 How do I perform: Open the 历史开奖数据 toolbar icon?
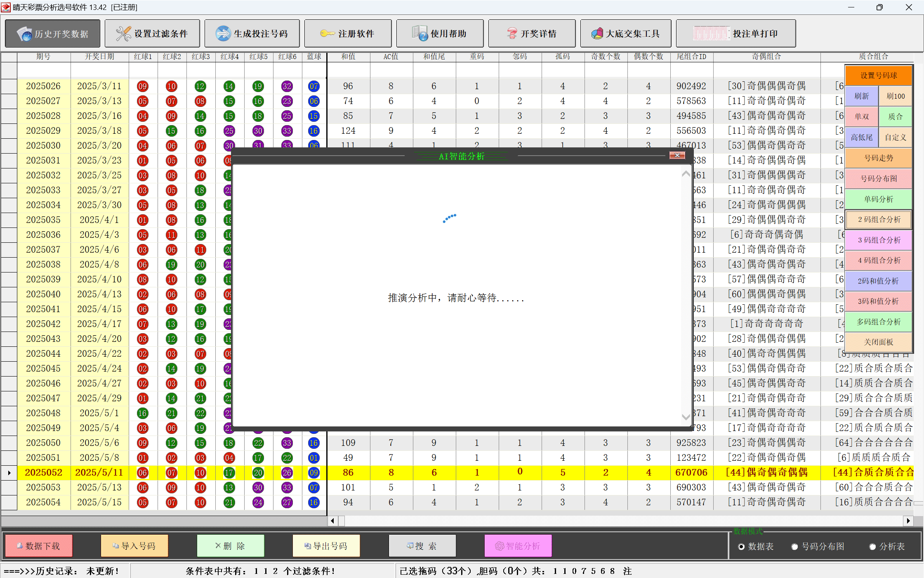point(25,34)
